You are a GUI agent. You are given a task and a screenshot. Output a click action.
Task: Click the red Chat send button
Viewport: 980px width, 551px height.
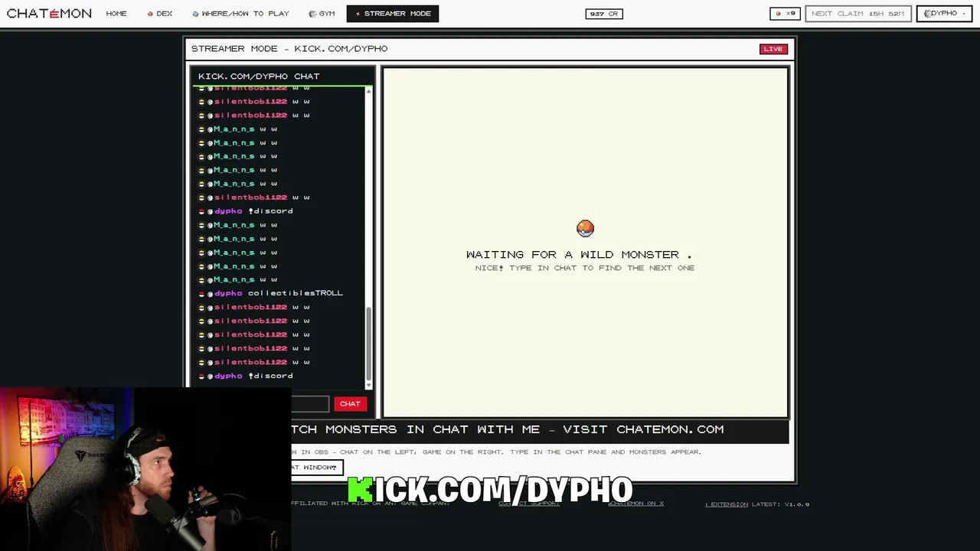350,403
